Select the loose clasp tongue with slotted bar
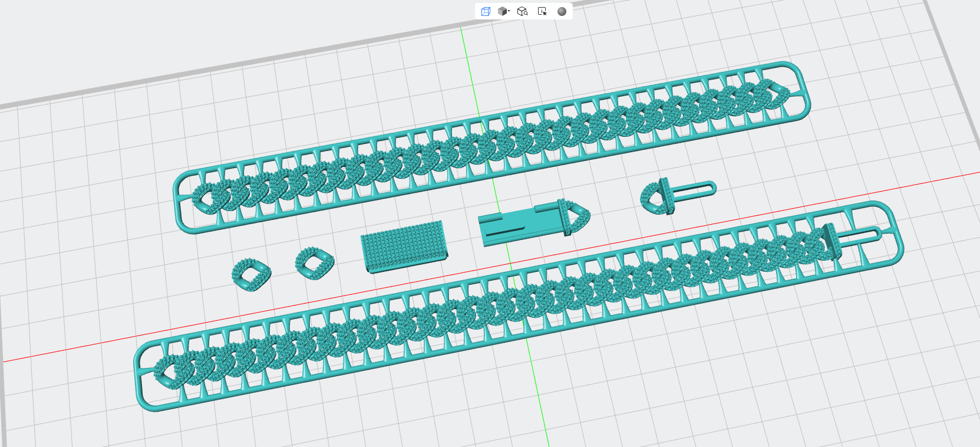The image size is (980, 447). 678,197
